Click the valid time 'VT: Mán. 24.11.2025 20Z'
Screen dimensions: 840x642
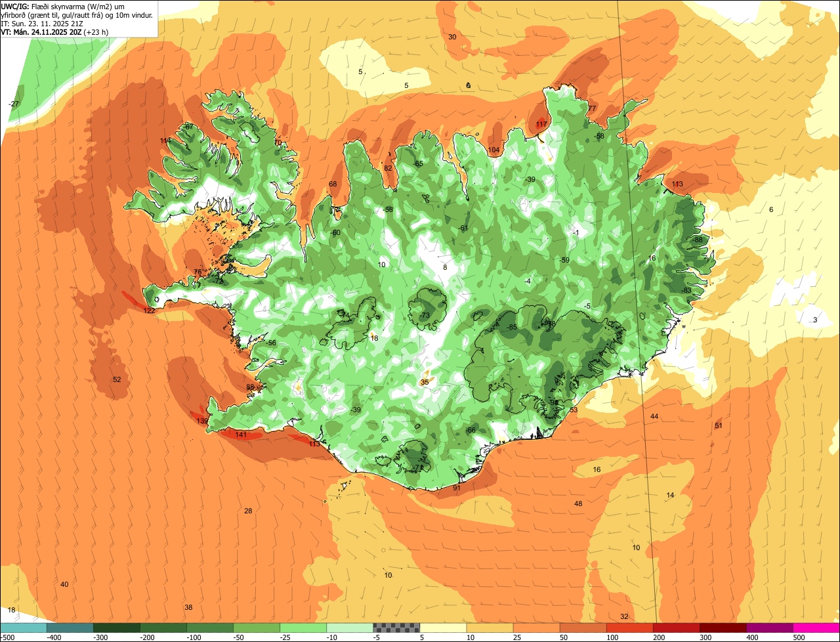click(41, 32)
